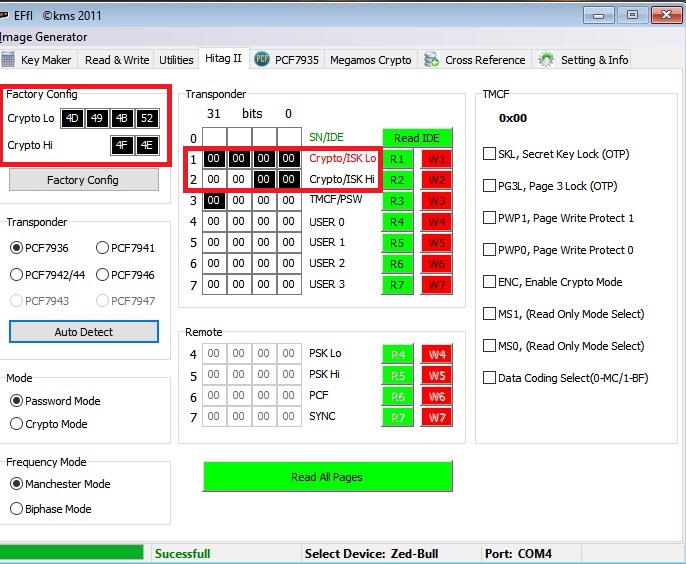Viewport: 686px width, 564px height.
Task: Click the Cross Reference tab icon
Action: [431, 60]
